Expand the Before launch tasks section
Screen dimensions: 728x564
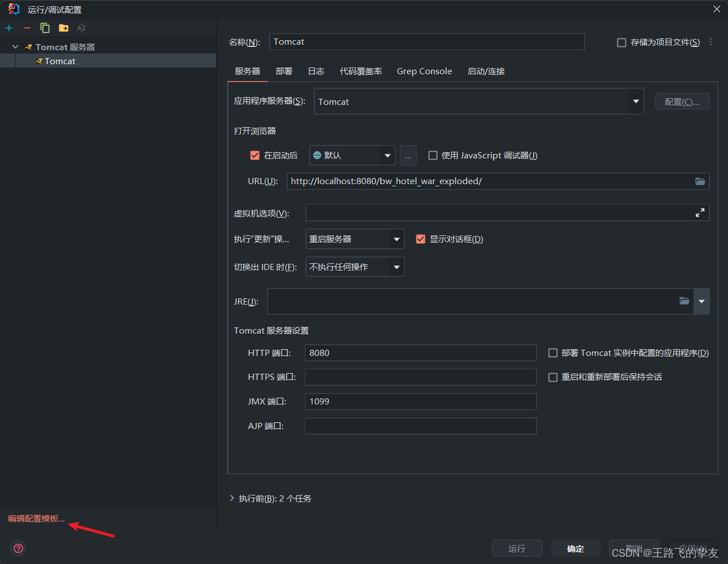pos(232,498)
